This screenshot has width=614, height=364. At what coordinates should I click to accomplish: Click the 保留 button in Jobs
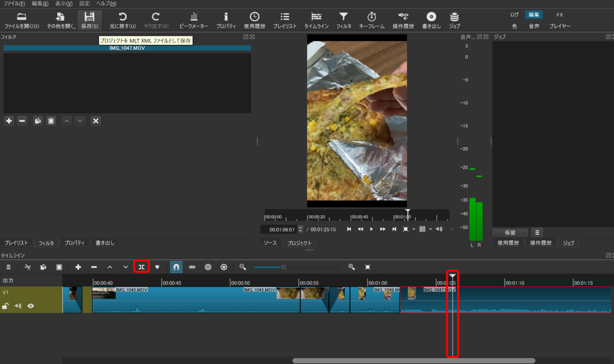click(x=510, y=233)
